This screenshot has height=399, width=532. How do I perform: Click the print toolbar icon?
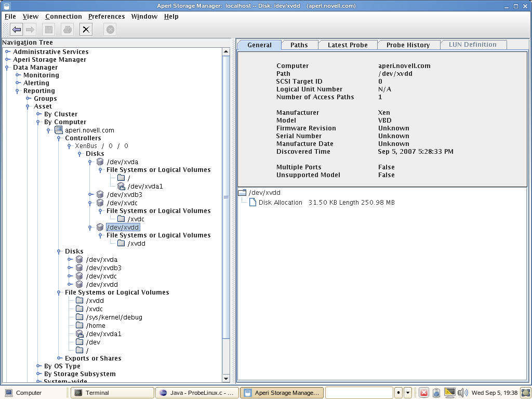click(68, 30)
